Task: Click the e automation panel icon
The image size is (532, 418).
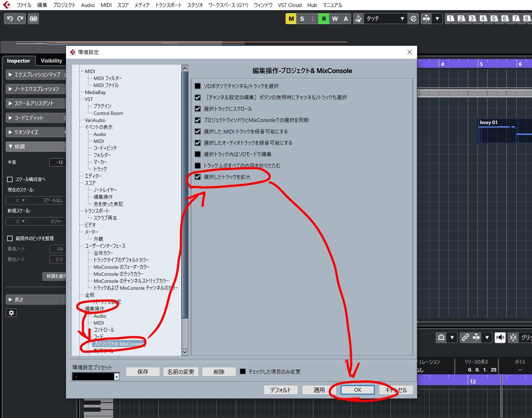Action: [413, 19]
